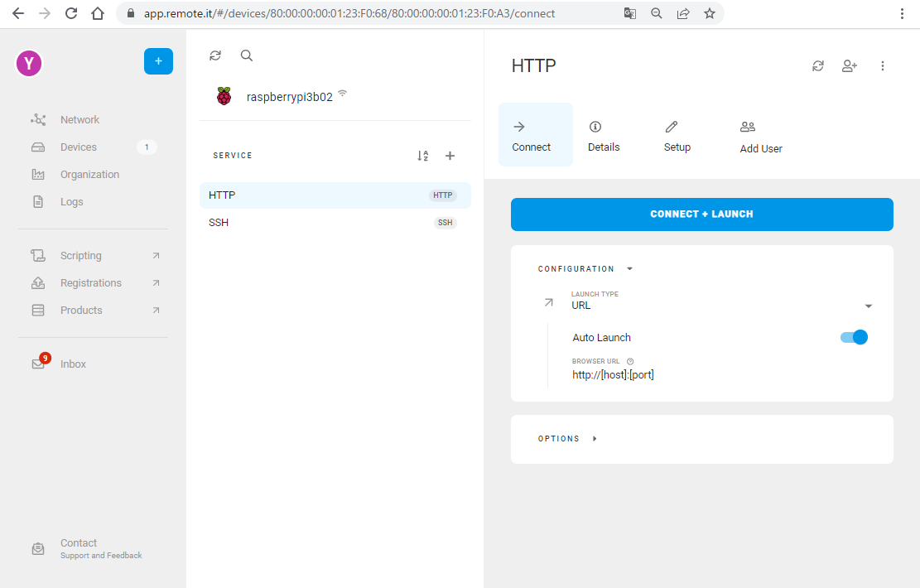The height and width of the screenshot is (588, 920).
Task: Click the Browser URL help icon
Action: tap(630, 361)
